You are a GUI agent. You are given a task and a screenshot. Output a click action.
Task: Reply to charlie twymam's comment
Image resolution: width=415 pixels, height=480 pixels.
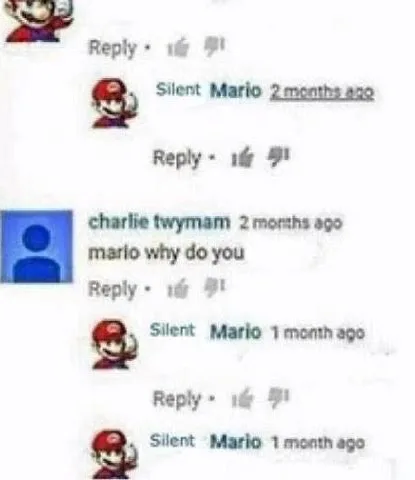(113, 290)
